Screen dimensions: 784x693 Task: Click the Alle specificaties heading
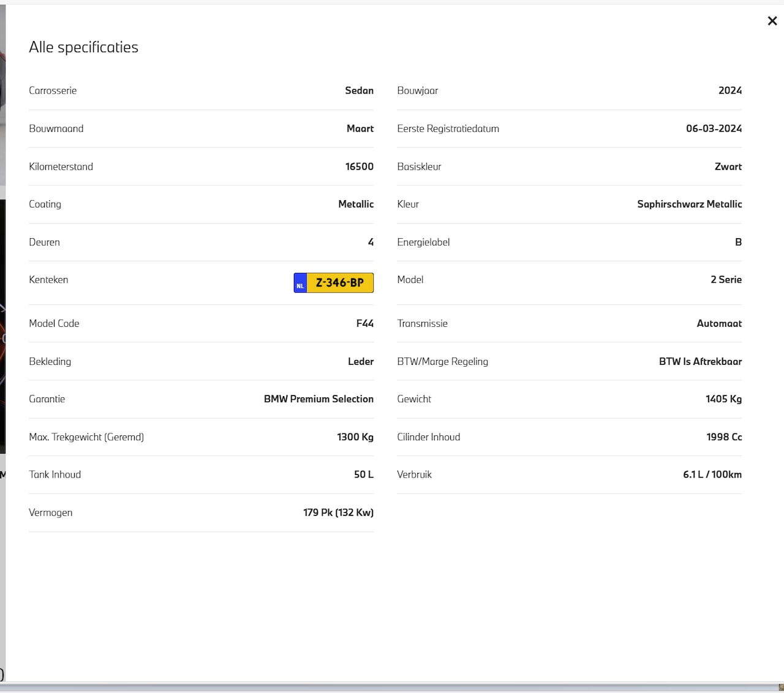click(x=83, y=47)
